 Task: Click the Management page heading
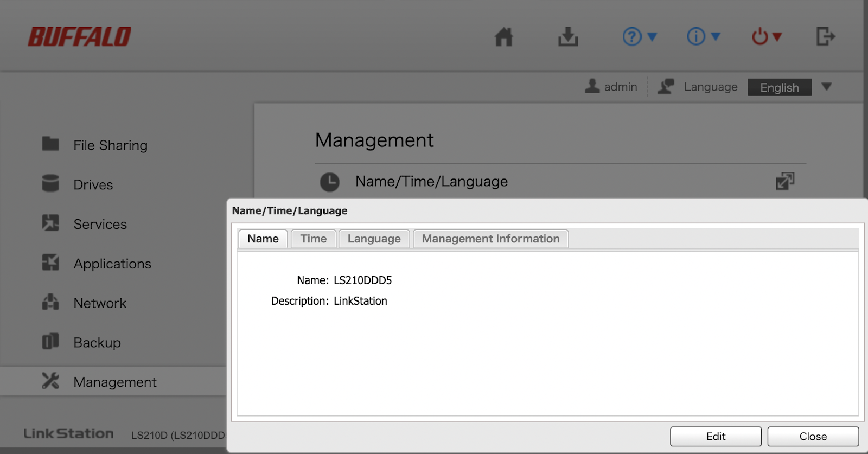(374, 140)
